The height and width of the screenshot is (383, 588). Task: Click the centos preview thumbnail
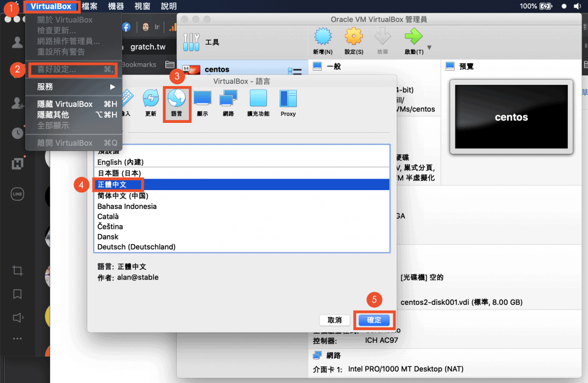click(511, 117)
